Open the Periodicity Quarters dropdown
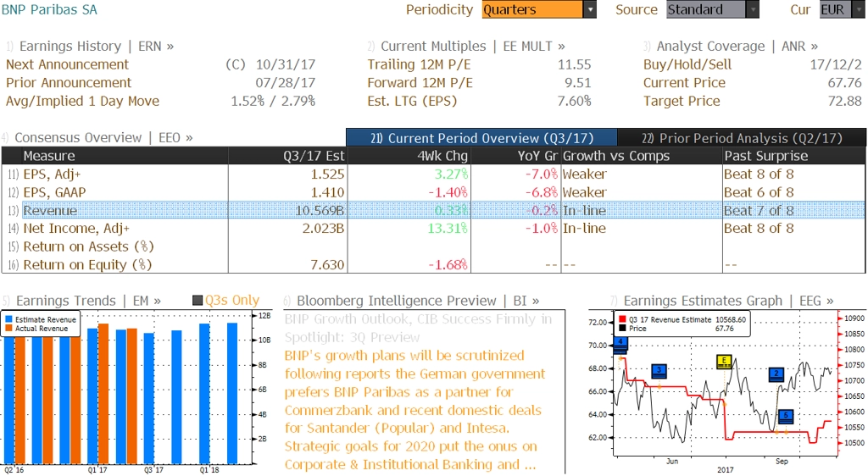This screenshot has height=476, width=868. (x=538, y=9)
